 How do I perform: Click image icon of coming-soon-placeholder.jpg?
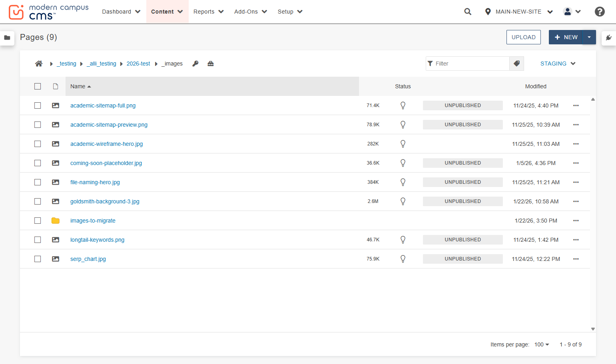pyautogui.click(x=56, y=163)
